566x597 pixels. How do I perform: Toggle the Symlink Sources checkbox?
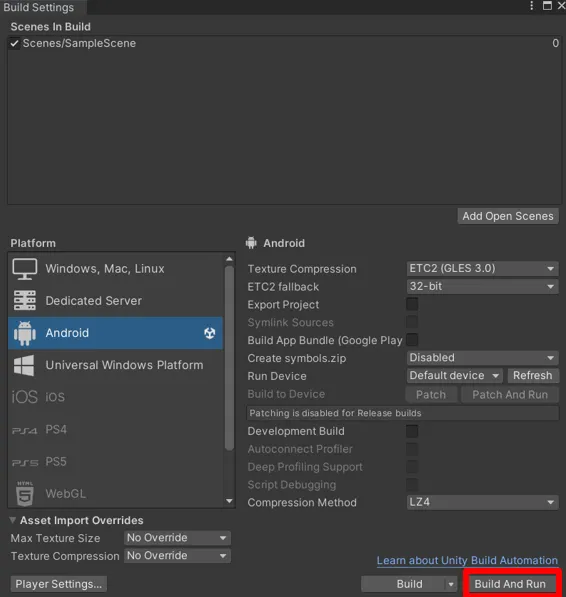pyautogui.click(x=412, y=322)
